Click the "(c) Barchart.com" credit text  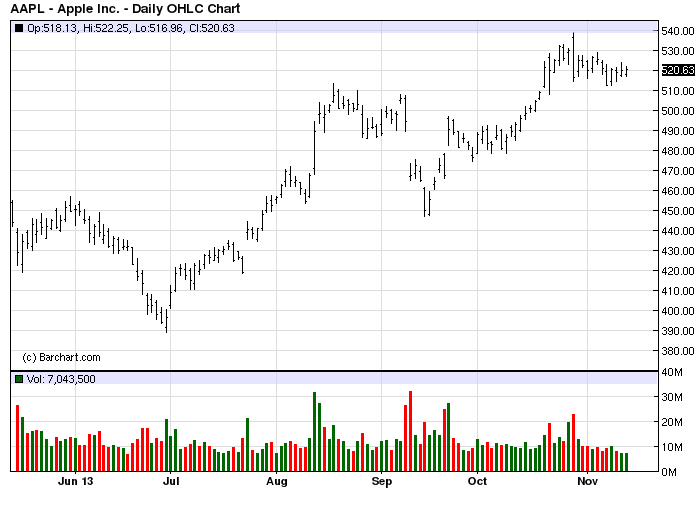[x=61, y=357]
